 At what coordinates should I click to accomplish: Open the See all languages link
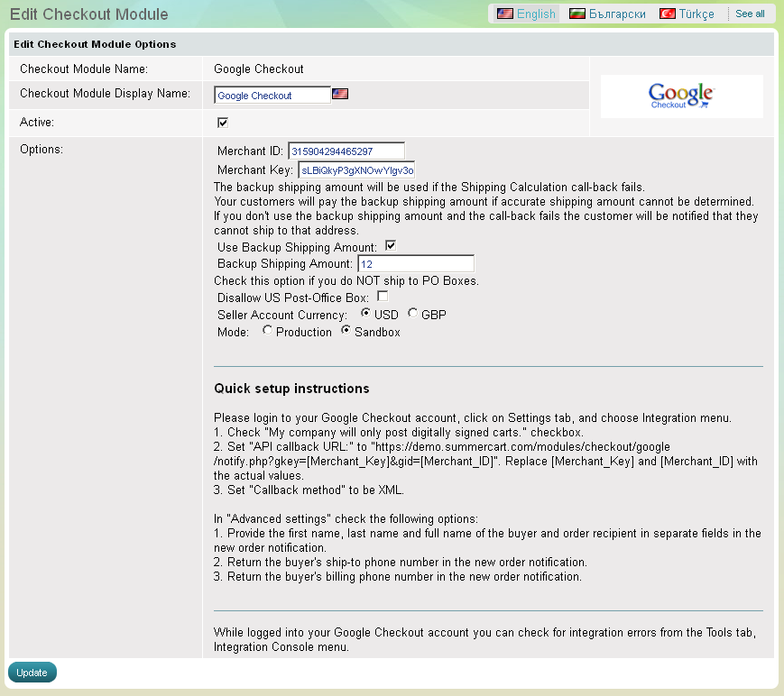[x=750, y=14]
